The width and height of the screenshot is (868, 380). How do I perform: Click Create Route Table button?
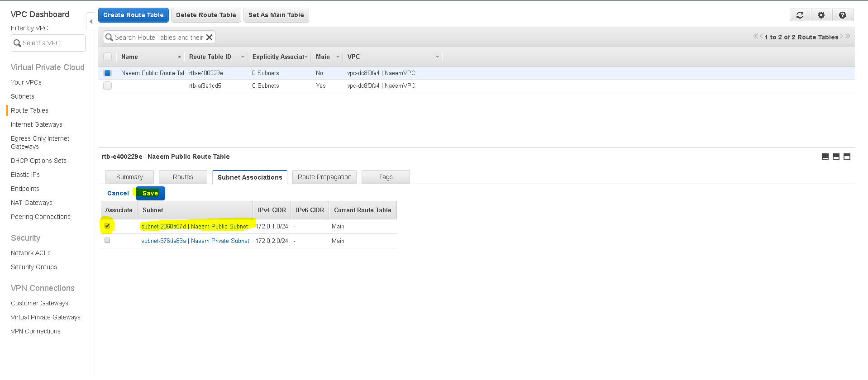[134, 15]
